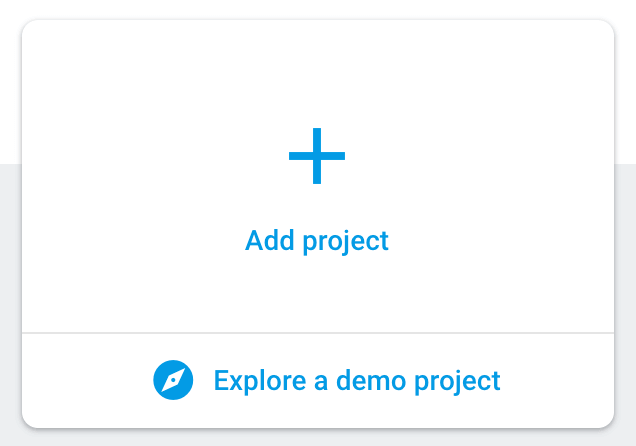
Task: Click the vertical bar of the plus sign
Action: click(x=317, y=156)
